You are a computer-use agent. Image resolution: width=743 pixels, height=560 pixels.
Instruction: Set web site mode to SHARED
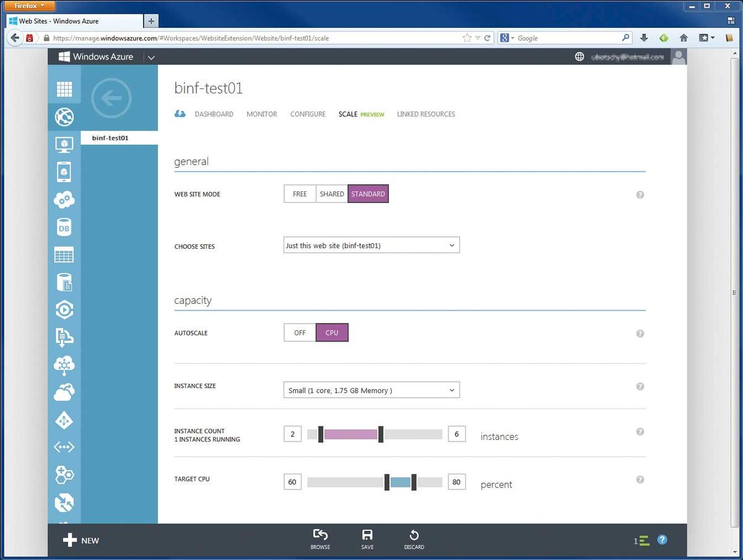point(332,194)
